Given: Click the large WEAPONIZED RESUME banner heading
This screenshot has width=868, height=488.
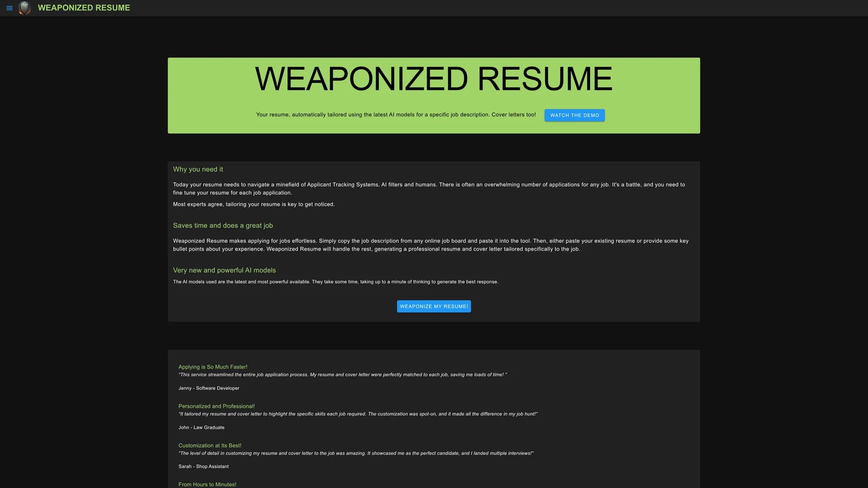Looking at the screenshot, I should tap(434, 79).
